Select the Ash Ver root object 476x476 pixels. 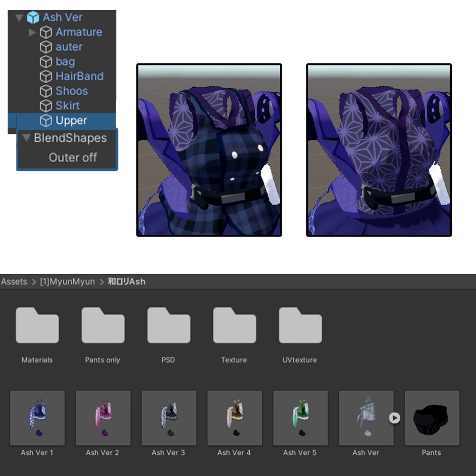coord(62,18)
